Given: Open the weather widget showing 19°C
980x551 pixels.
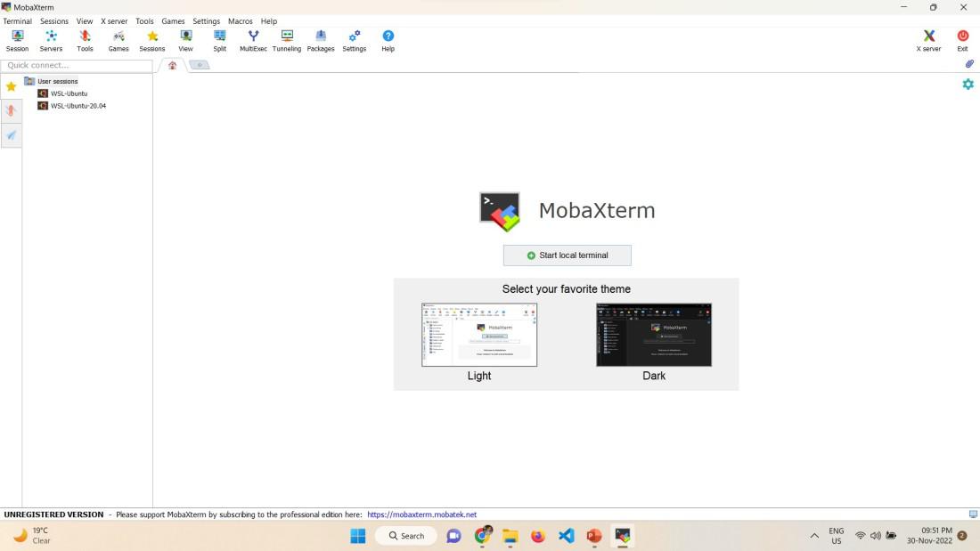Looking at the screenshot, I should (31, 535).
